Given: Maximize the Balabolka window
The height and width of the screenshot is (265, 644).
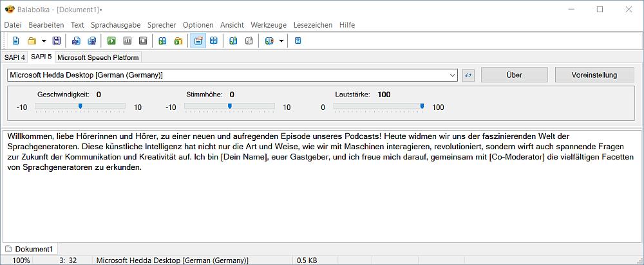Looking at the screenshot, I should [x=600, y=10].
